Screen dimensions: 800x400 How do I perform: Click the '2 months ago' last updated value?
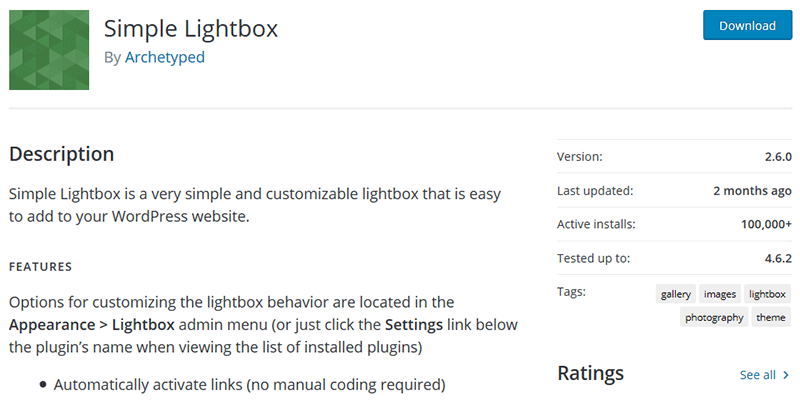(x=752, y=191)
